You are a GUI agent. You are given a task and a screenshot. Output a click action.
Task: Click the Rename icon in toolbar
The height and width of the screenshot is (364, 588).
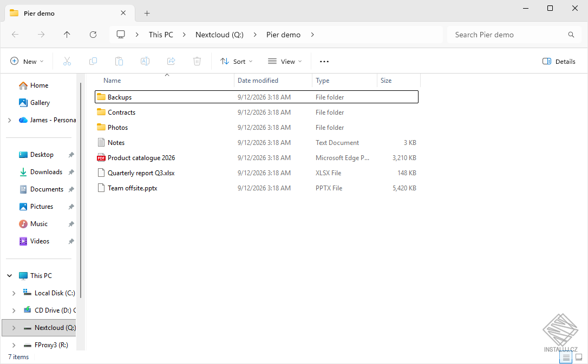point(145,62)
